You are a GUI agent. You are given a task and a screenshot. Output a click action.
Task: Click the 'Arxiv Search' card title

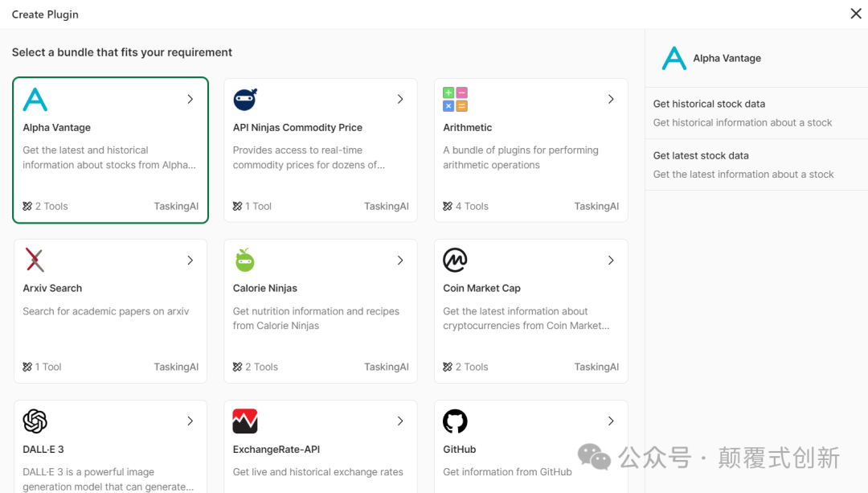point(52,288)
